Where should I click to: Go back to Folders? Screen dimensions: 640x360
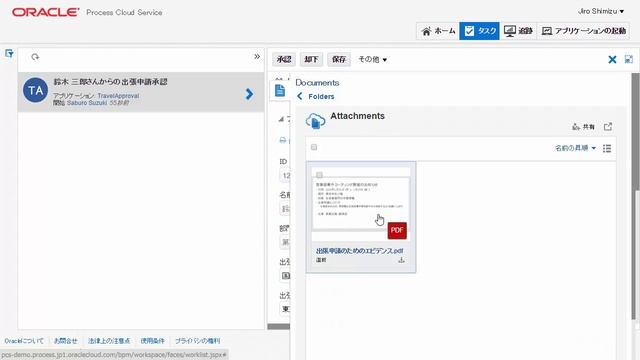pos(321,96)
